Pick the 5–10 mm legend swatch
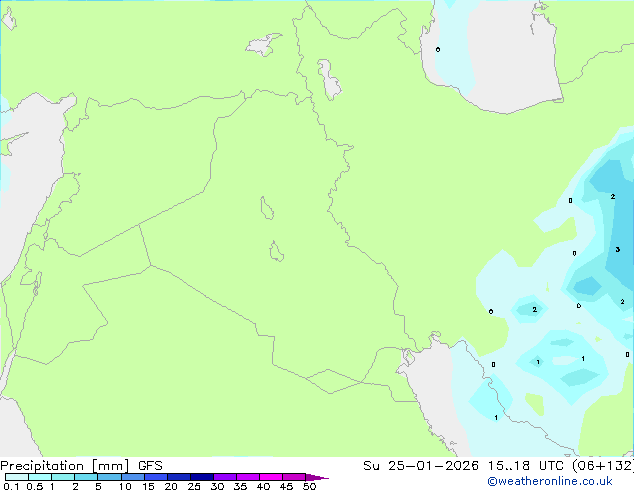The width and height of the screenshot is (634, 490). [109, 477]
